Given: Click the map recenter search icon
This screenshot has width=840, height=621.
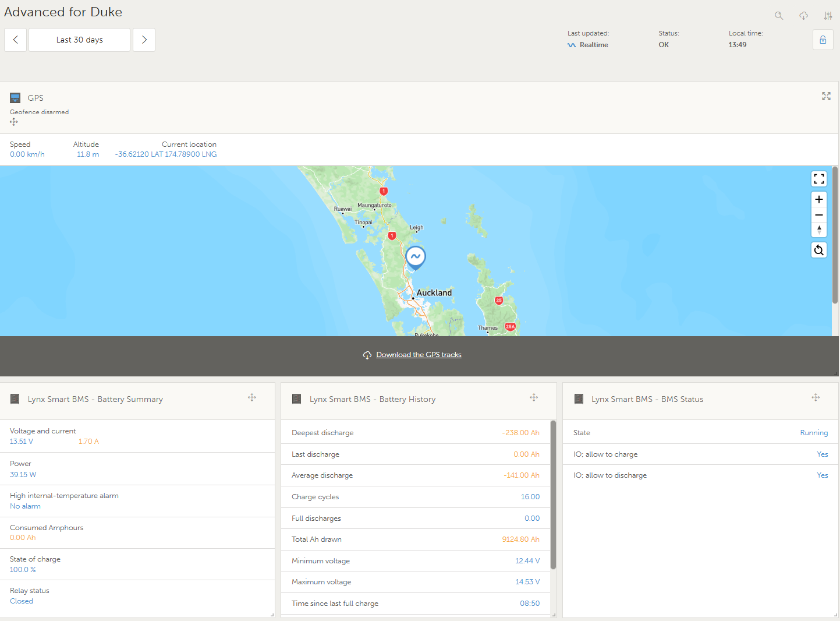Looking at the screenshot, I should pos(819,250).
